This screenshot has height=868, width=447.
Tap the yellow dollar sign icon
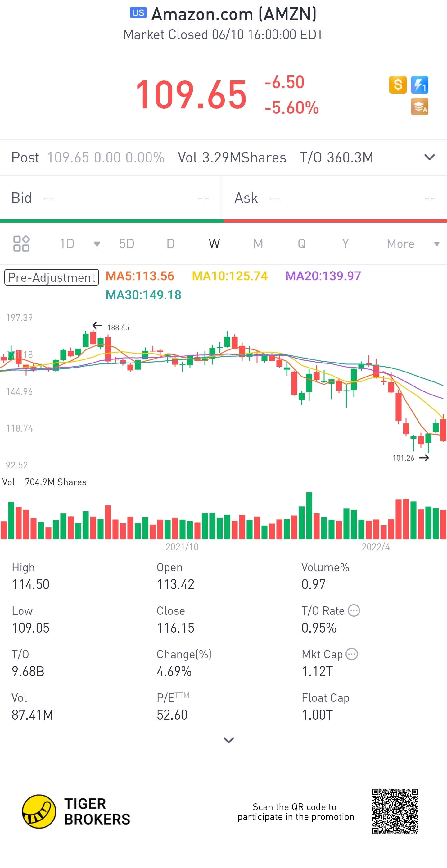[x=398, y=85]
